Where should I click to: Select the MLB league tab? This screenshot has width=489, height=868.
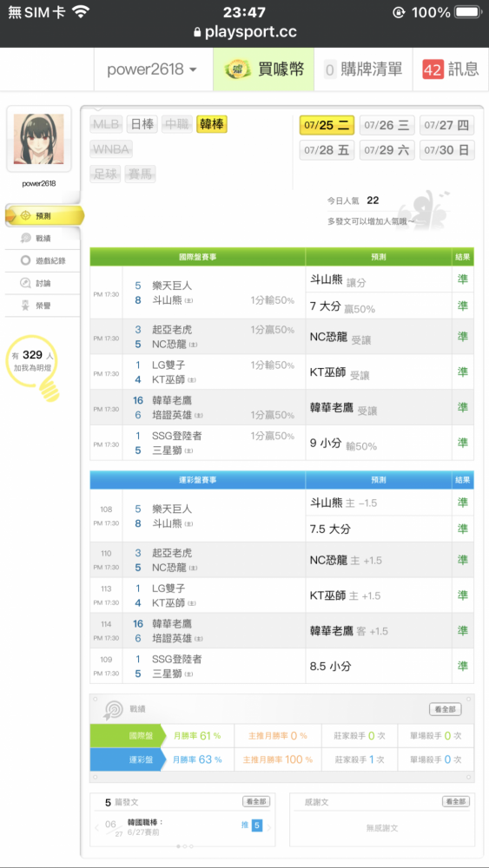tap(106, 124)
